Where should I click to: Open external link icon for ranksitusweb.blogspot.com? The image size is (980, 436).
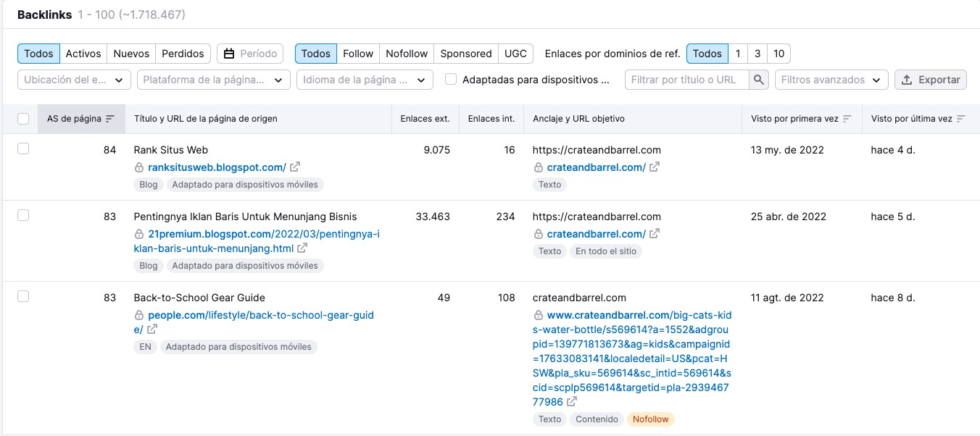coord(295,167)
